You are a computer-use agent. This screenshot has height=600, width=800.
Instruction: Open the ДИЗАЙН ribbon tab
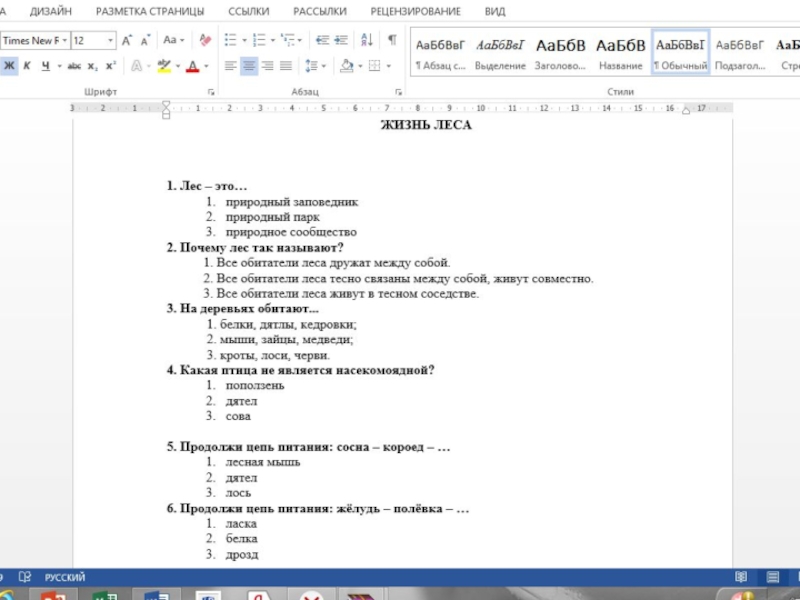click(x=50, y=11)
